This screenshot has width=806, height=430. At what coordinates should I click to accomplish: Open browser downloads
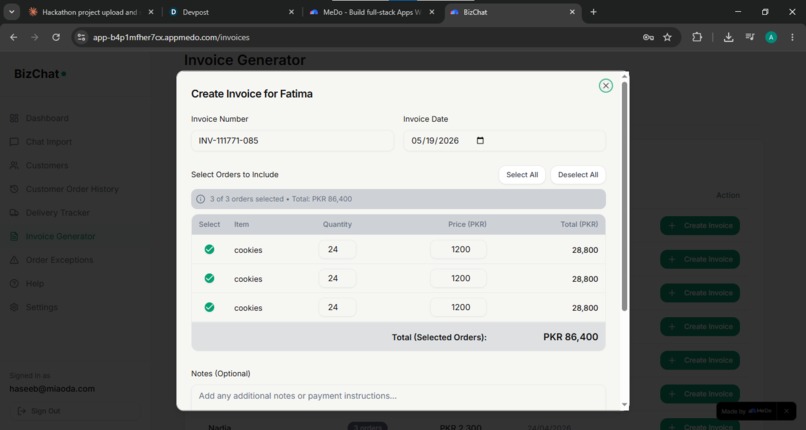coord(728,38)
